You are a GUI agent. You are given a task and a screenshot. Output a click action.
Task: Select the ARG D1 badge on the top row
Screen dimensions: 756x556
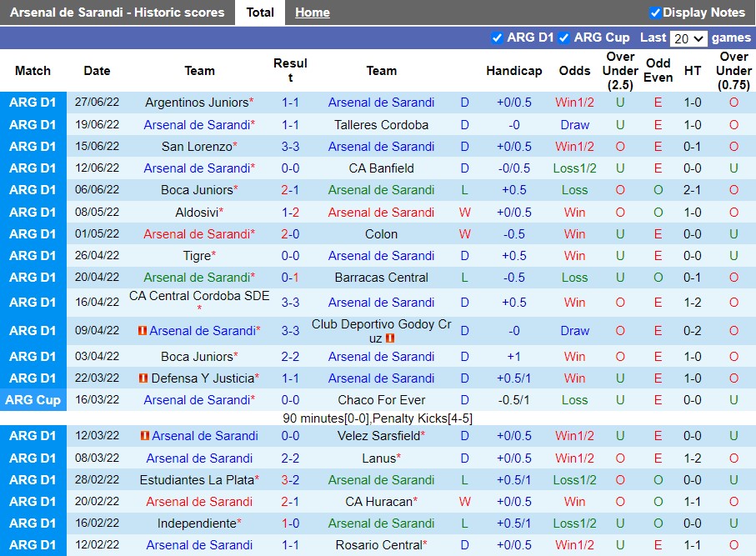[x=33, y=103]
